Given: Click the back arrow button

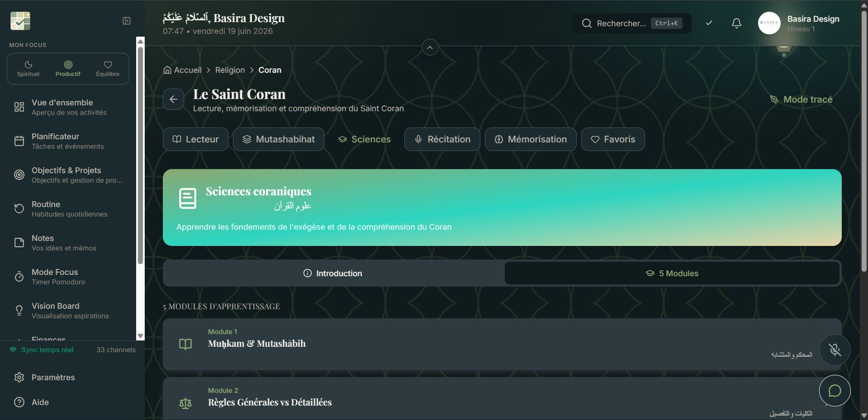Looking at the screenshot, I should tap(173, 99).
